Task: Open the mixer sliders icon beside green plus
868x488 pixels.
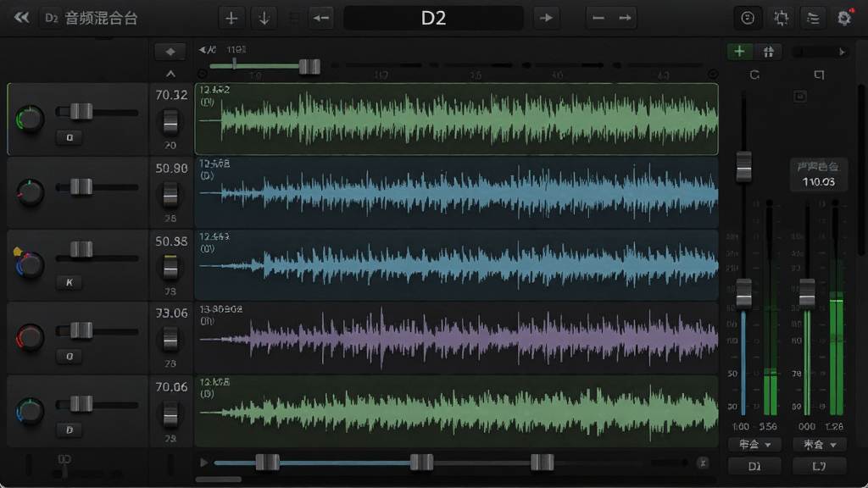Action: (x=768, y=52)
